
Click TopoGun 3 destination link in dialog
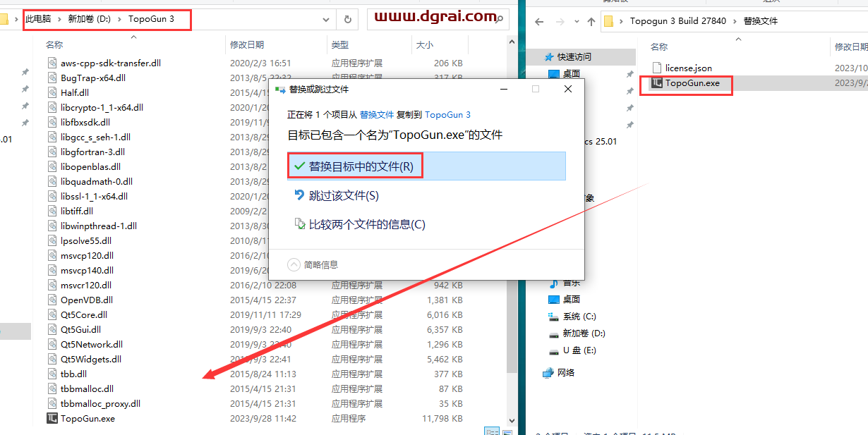[x=447, y=114]
